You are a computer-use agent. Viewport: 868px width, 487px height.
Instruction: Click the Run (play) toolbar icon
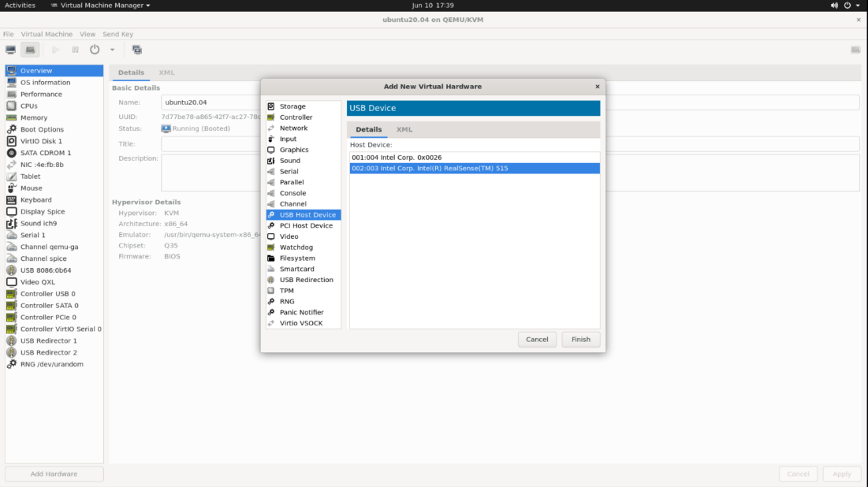click(x=55, y=50)
